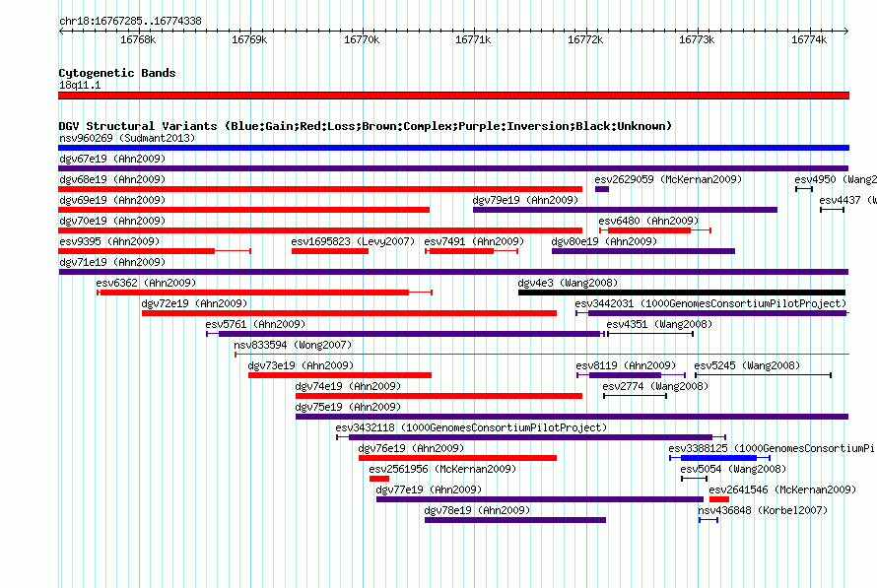
Task: Click the dgv80e19 (Ahn2009) label
Action: coord(604,241)
